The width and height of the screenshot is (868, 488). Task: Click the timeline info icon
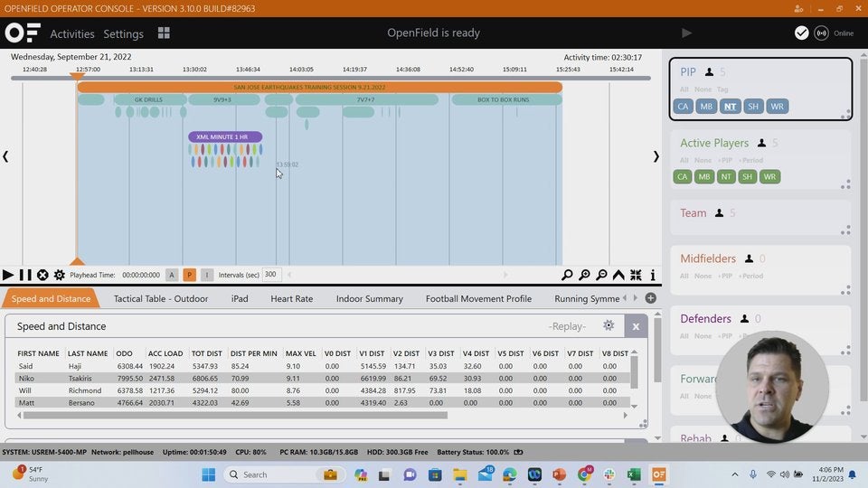tap(653, 275)
